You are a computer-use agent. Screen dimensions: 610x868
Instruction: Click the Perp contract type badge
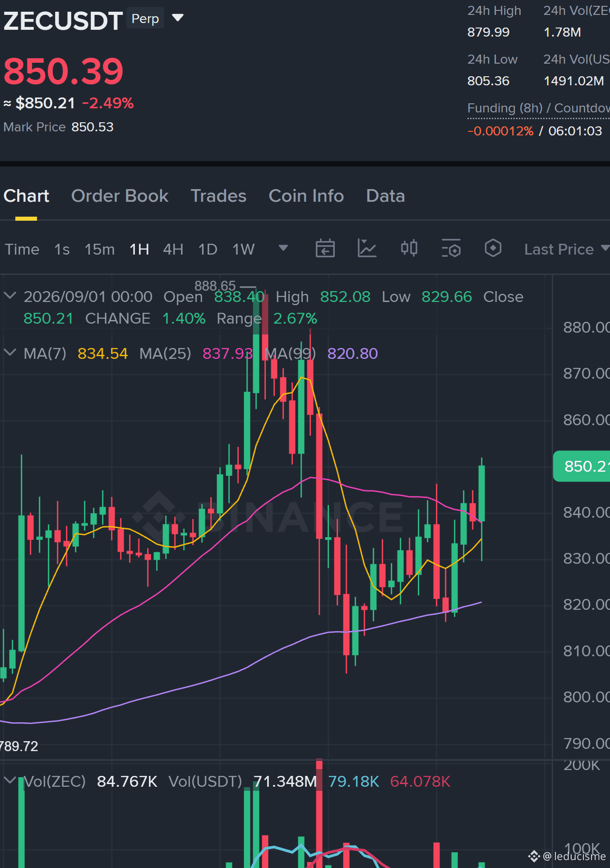pyautogui.click(x=145, y=19)
